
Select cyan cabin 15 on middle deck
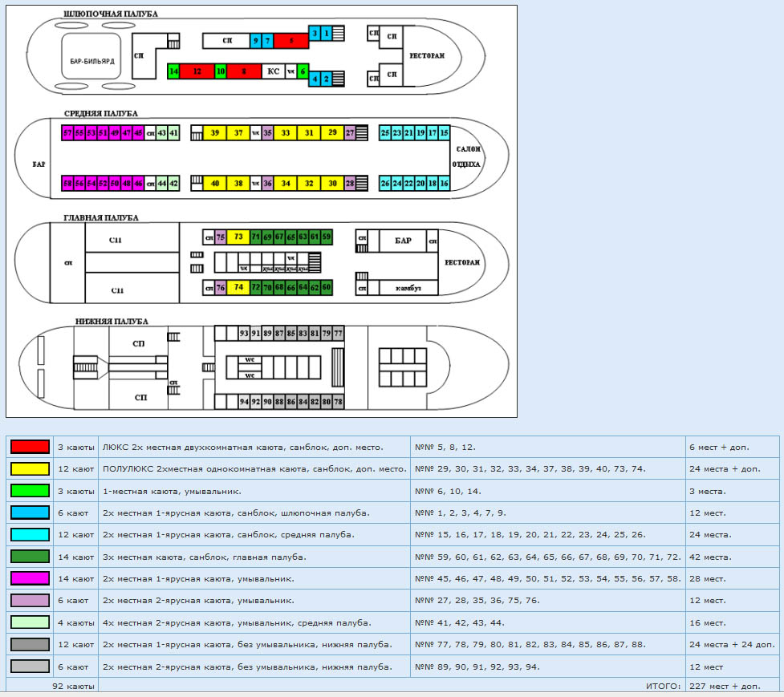[444, 133]
